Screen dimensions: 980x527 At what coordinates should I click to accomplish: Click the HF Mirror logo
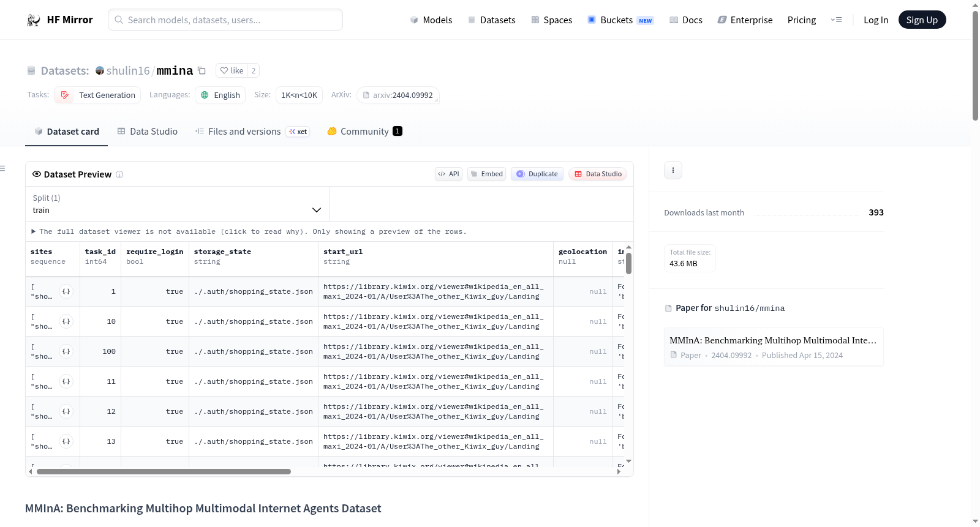60,20
